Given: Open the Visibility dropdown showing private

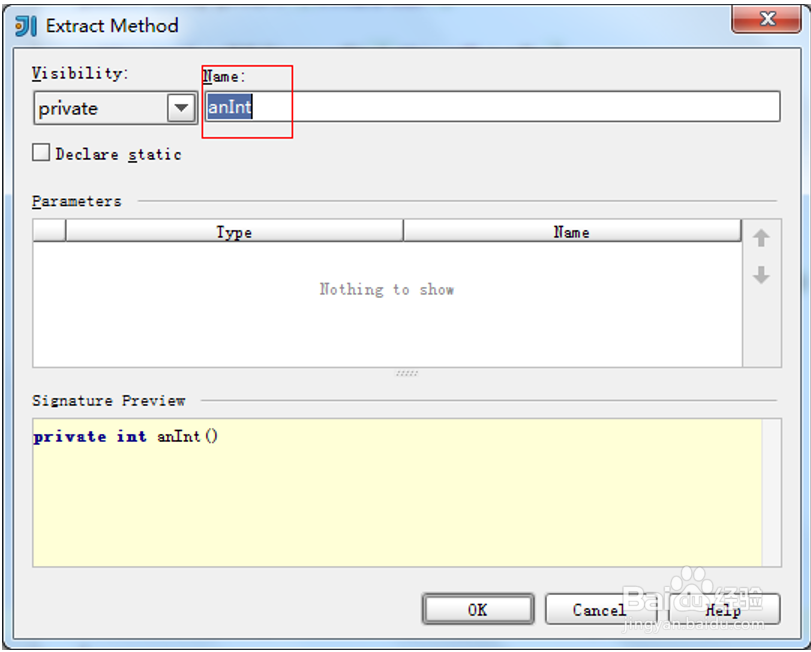Looking at the screenshot, I should coord(115,108).
